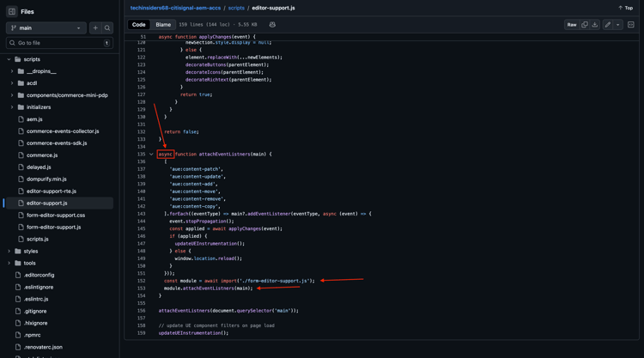Screen dimensions: 644x358
Task: Select the Code tab
Action: 138,25
